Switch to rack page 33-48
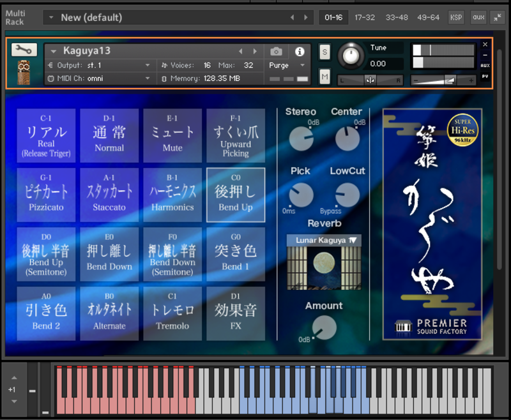This screenshot has width=511, height=420. point(397,17)
